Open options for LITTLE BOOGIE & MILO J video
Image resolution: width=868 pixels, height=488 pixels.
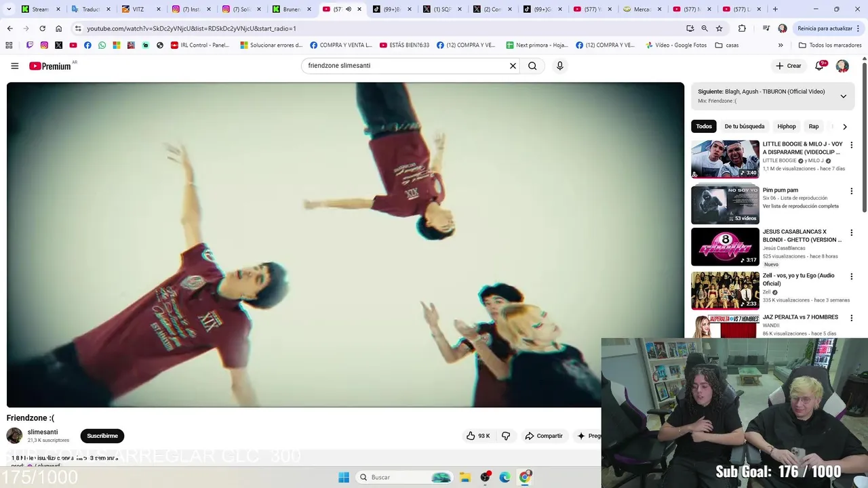tap(852, 145)
